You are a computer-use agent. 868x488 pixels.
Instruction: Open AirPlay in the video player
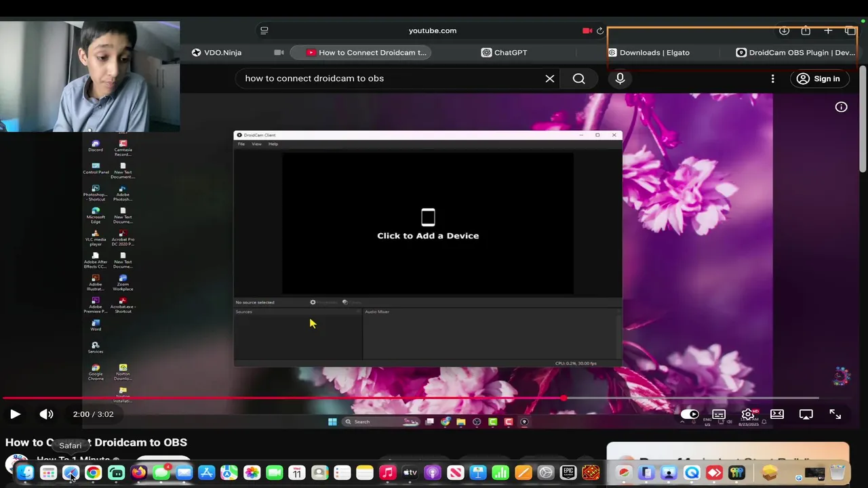pos(806,414)
